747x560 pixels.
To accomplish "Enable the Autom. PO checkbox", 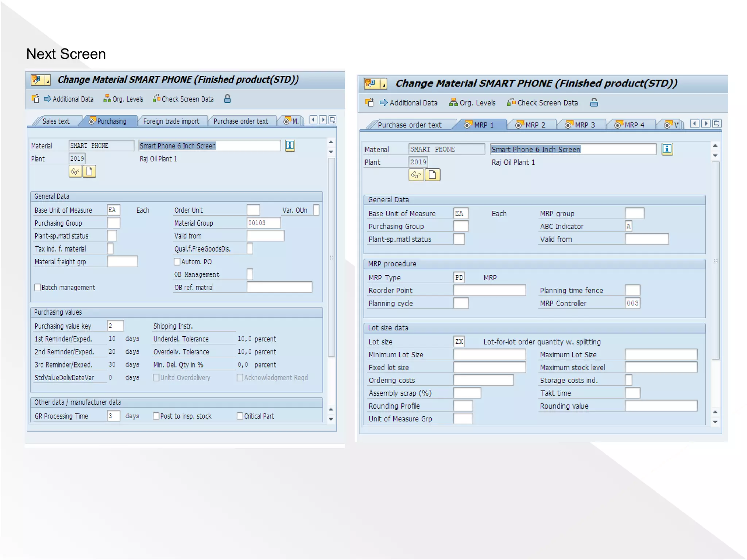I will point(177,261).
